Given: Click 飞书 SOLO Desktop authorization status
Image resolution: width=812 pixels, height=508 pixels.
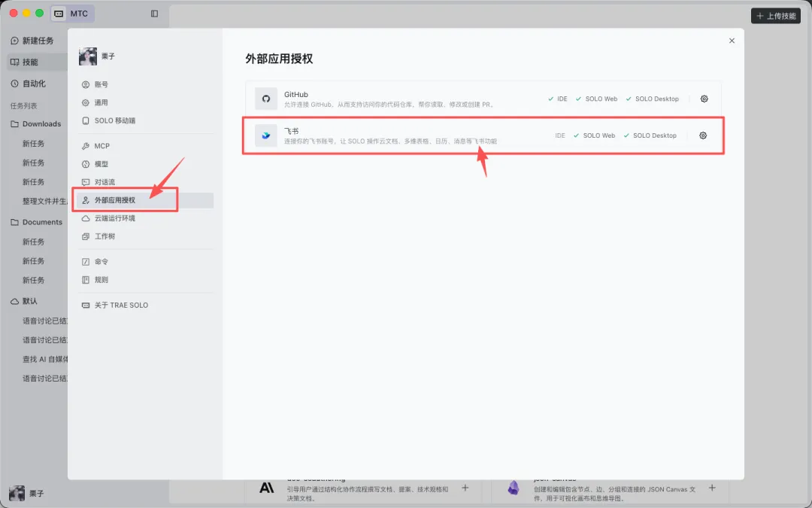Looking at the screenshot, I should coord(650,135).
